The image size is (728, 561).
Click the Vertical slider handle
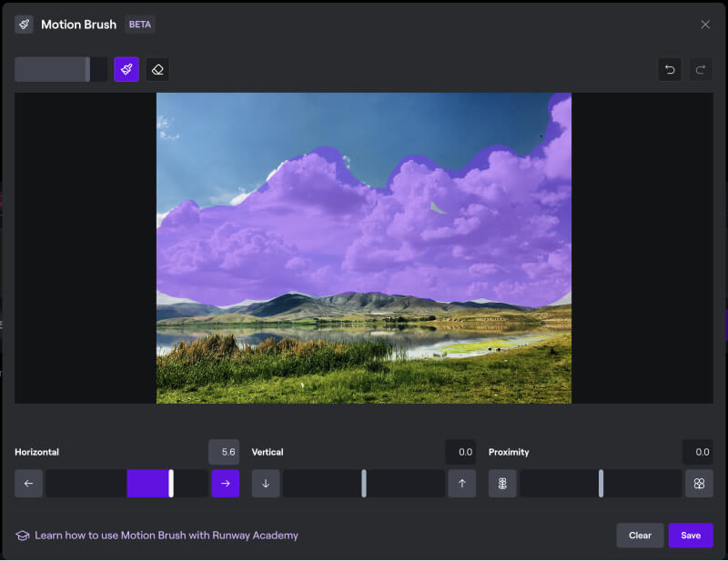point(364,484)
